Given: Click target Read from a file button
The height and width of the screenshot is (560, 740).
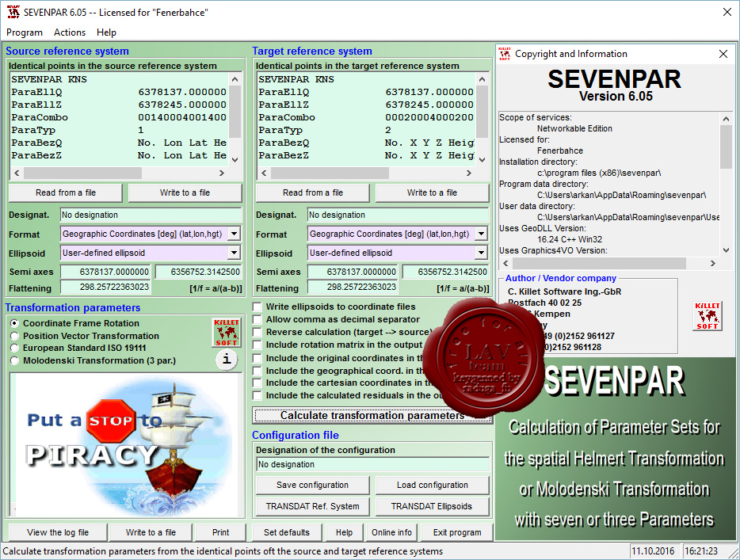Looking at the screenshot, I should [313, 192].
